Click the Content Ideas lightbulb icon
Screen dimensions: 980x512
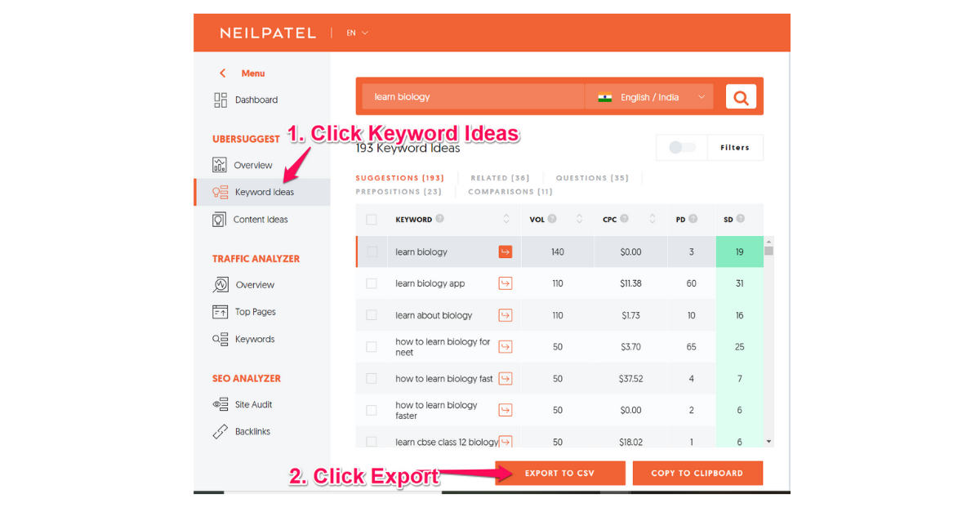point(220,220)
